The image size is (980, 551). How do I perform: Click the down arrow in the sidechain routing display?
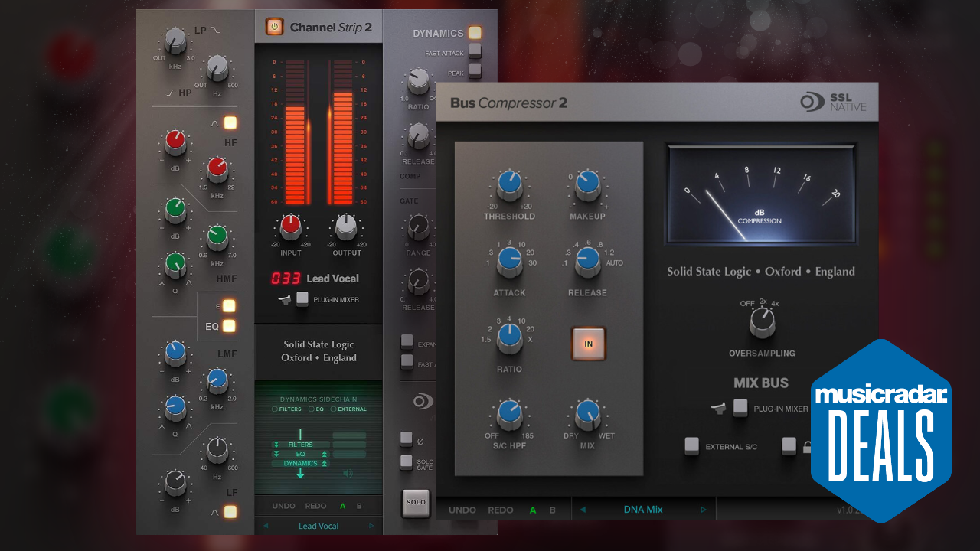pos(300,474)
